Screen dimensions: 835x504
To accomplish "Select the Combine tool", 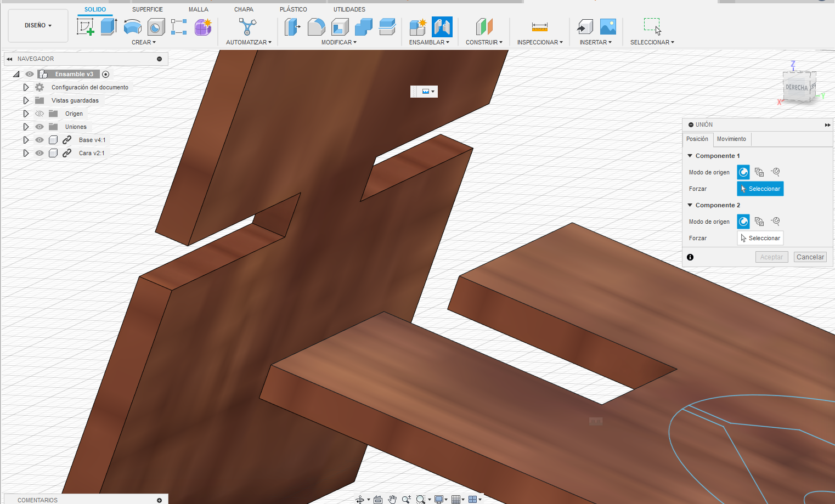I will tap(363, 26).
